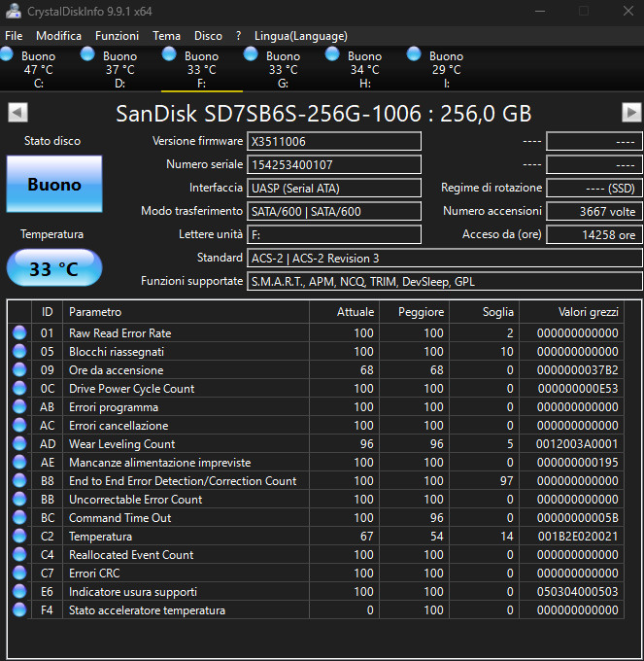Click the Peggiore column header

[x=414, y=312]
